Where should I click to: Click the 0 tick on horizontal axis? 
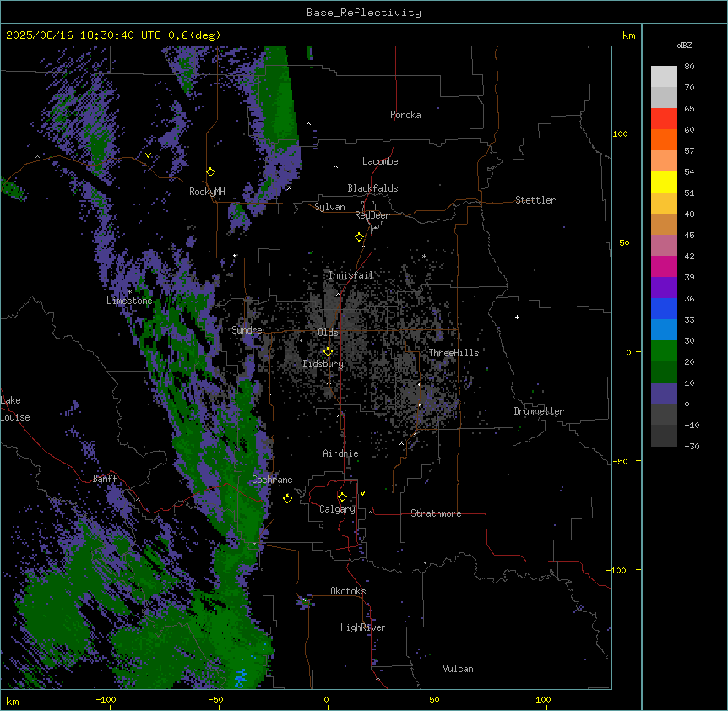pos(326,699)
